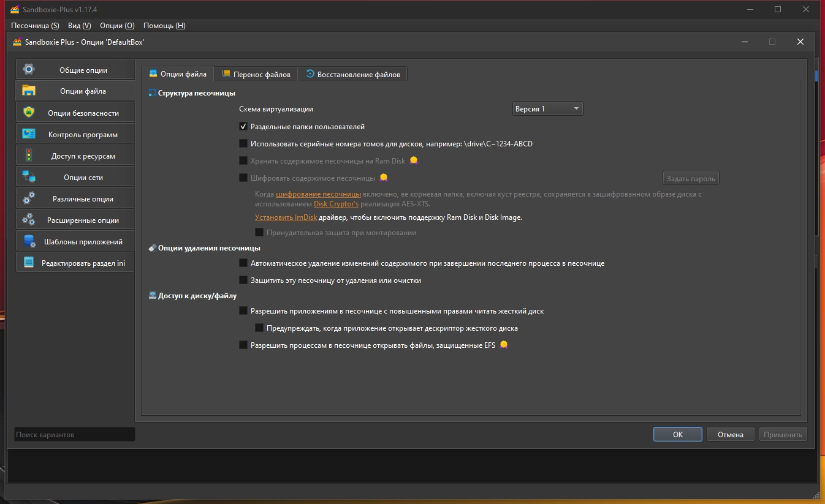Open the Вид menu
This screenshot has width=825, height=504.
pos(80,26)
